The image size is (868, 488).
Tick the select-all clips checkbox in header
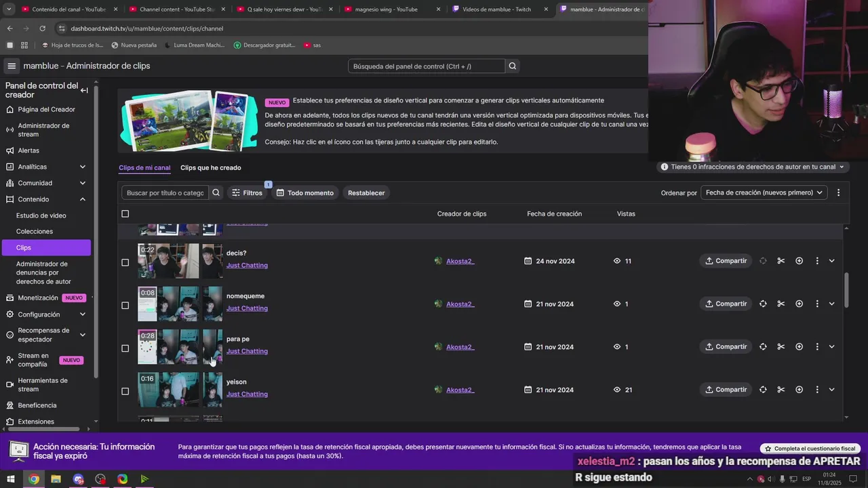coord(125,213)
